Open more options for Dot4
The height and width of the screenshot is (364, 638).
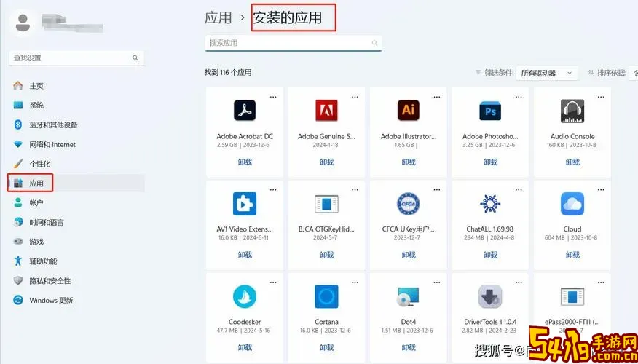436,282
